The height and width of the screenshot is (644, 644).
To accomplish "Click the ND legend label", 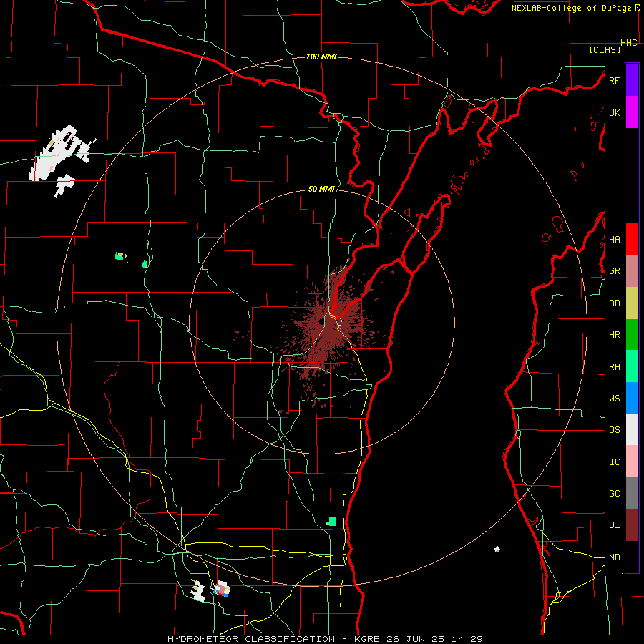I will pos(614,557).
